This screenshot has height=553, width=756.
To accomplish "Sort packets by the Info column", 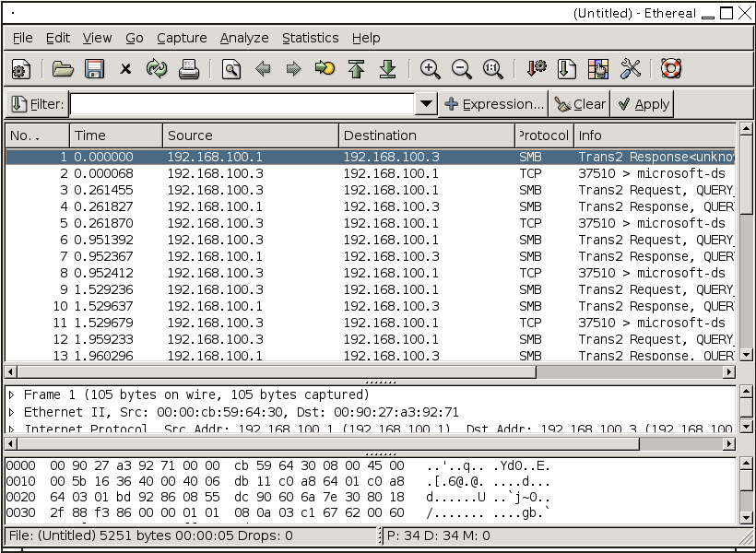I will [x=655, y=135].
